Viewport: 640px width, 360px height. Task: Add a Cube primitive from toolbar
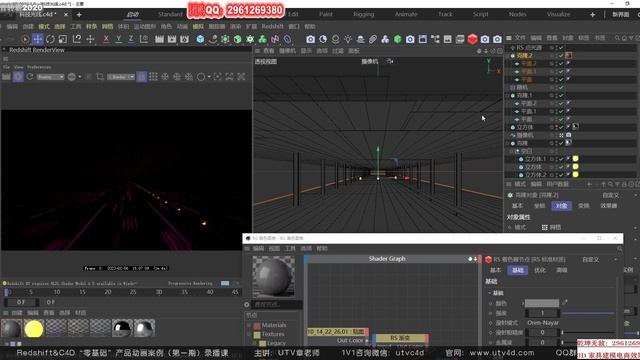coord(200,39)
